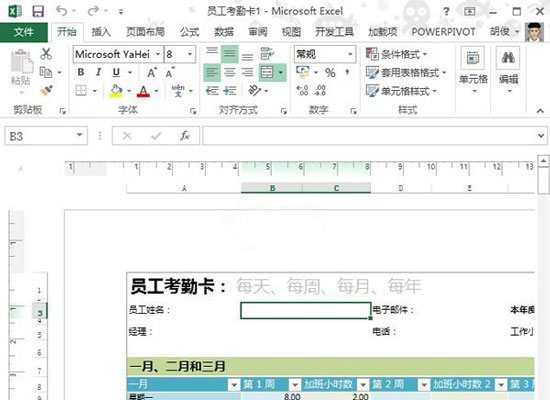This screenshot has width=550, height=400.
Task: Open number format dropdown 常规
Action: tap(350, 54)
